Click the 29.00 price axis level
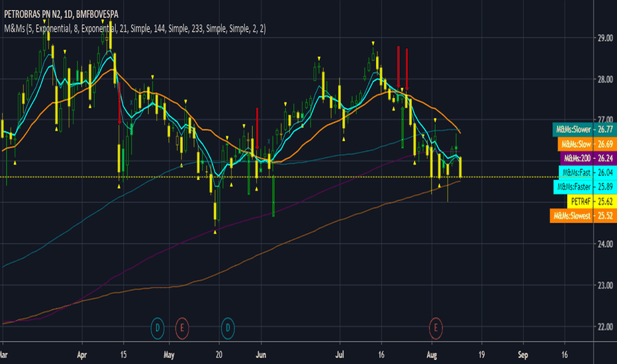This screenshot has width=617, height=364. point(605,38)
